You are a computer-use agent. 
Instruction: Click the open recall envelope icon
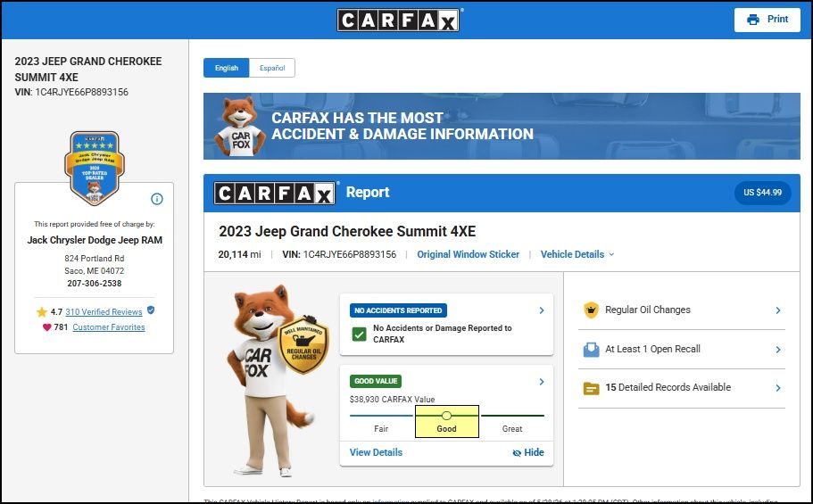point(591,350)
